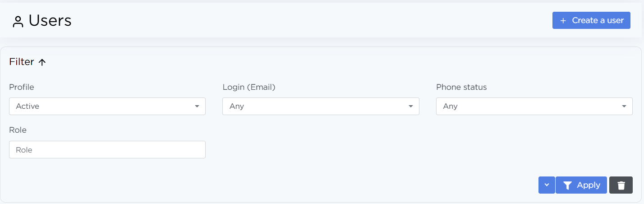Click the Filter heading text
The height and width of the screenshot is (204, 644).
[22, 62]
